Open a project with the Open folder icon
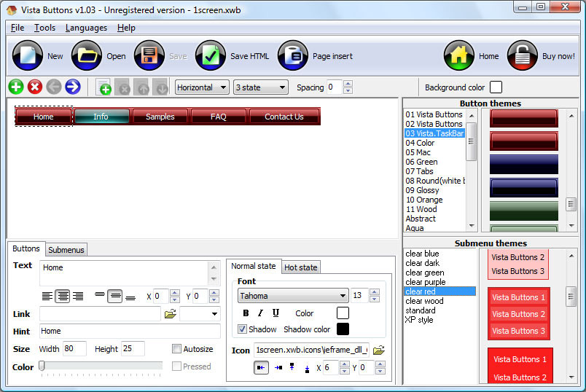The height and width of the screenshot is (392, 586). 87,55
